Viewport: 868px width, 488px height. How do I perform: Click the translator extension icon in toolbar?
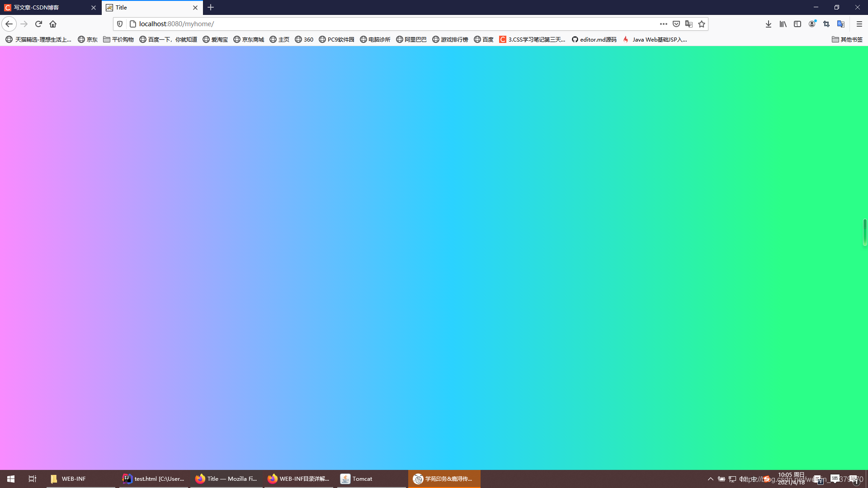tap(841, 24)
